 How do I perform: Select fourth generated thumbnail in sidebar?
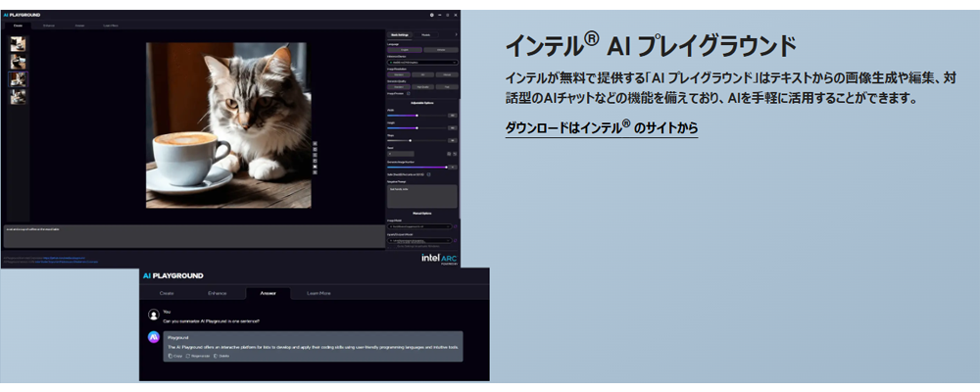coord(18,97)
